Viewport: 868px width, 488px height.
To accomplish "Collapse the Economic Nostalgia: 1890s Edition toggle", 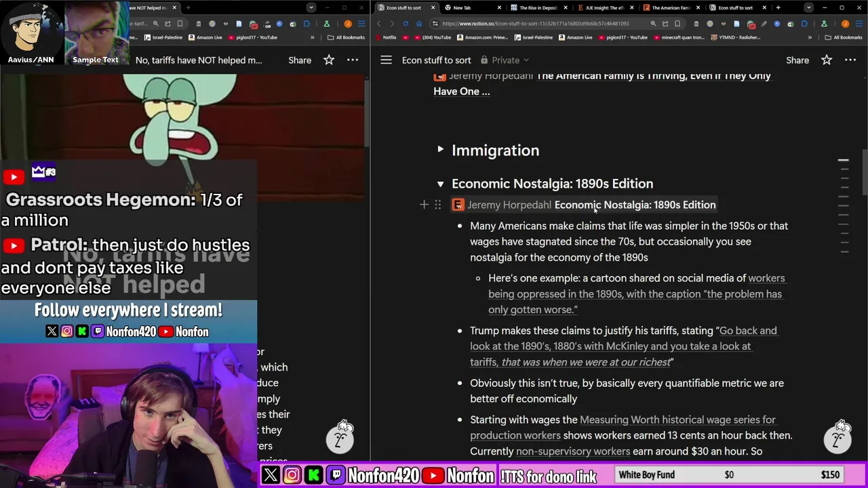I will pos(441,184).
